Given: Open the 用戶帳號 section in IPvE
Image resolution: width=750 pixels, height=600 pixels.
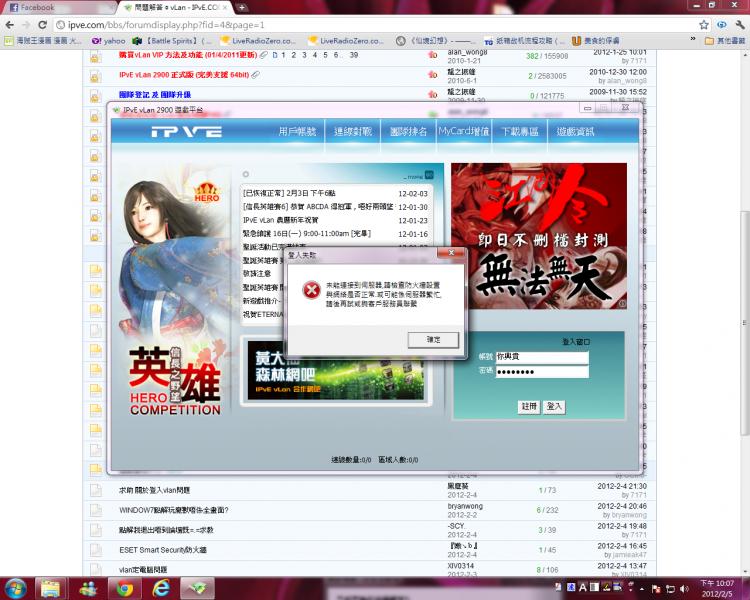Looking at the screenshot, I should (x=297, y=132).
